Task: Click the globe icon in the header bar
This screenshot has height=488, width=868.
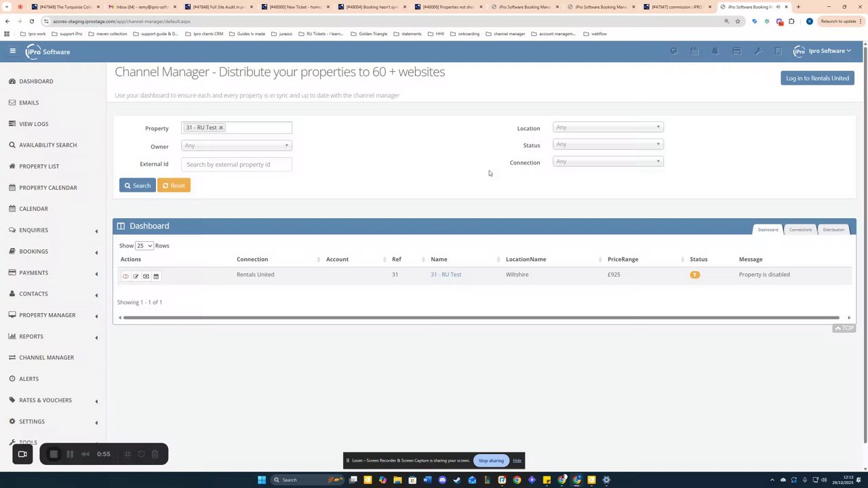Action: [673, 52]
